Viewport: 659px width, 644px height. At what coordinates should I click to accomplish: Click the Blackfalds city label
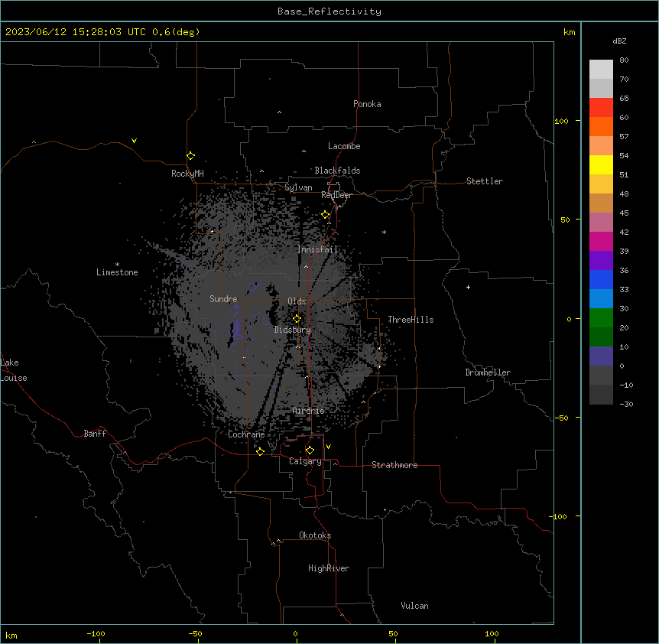(x=337, y=171)
